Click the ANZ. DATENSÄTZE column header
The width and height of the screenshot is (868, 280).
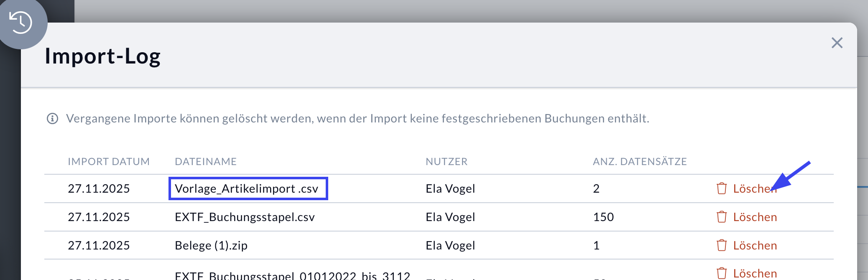click(x=640, y=162)
